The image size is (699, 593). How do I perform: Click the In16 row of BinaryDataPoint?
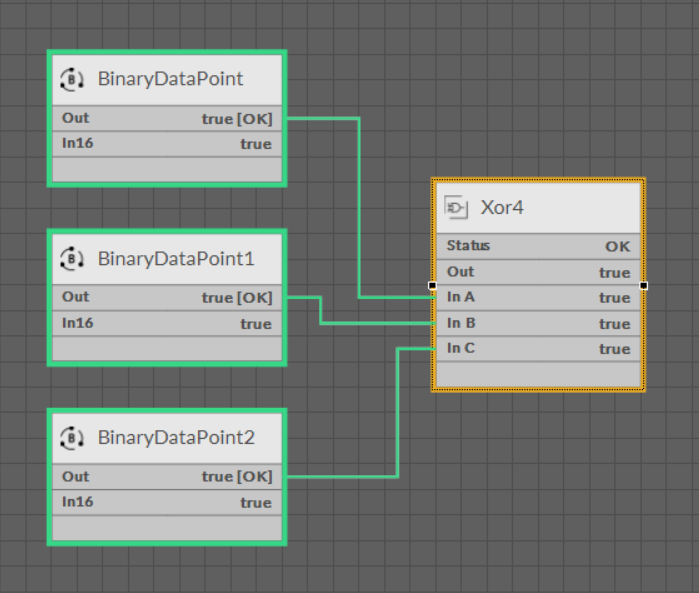click(x=166, y=144)
